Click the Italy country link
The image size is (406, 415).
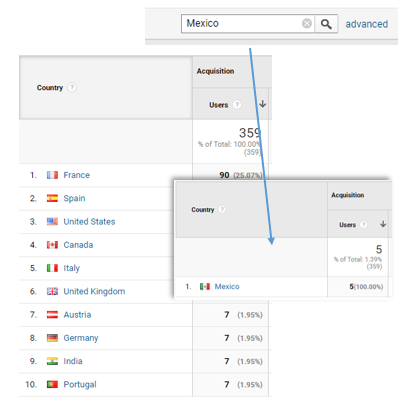click(72, 268)
